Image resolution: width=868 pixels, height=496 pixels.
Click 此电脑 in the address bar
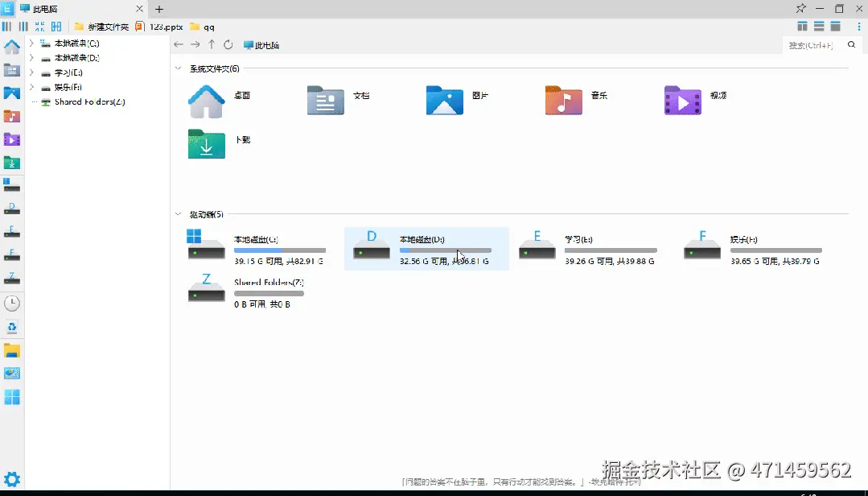coord(261,45)
